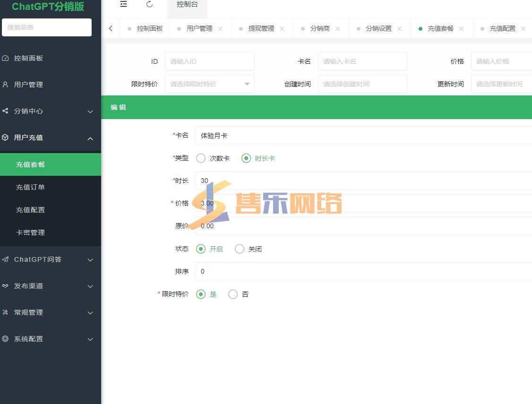This screenshot has height=404, width=532.
Task: Click the 价格 field with value 3.00
Action: [364, 203]
